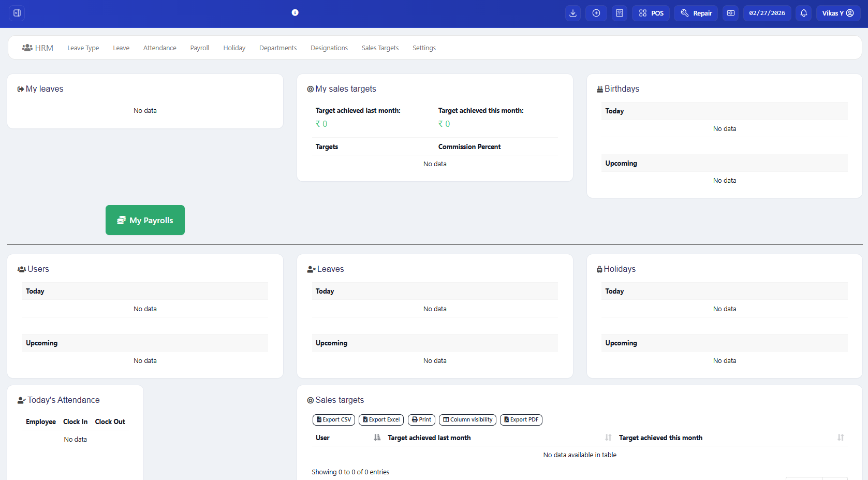Click the cash payment icon near the date
Viewport: 868px width, 480px height.
point(730,13)
